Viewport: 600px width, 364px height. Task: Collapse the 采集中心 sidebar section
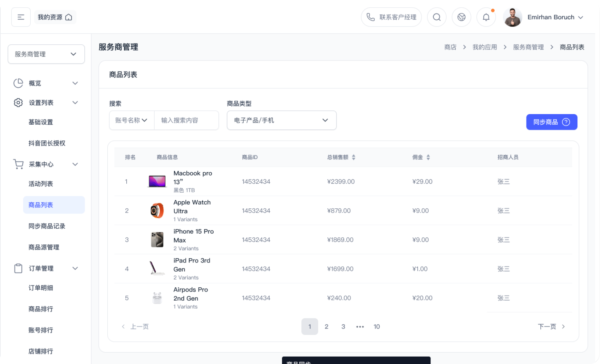click(x=75, y=164)
